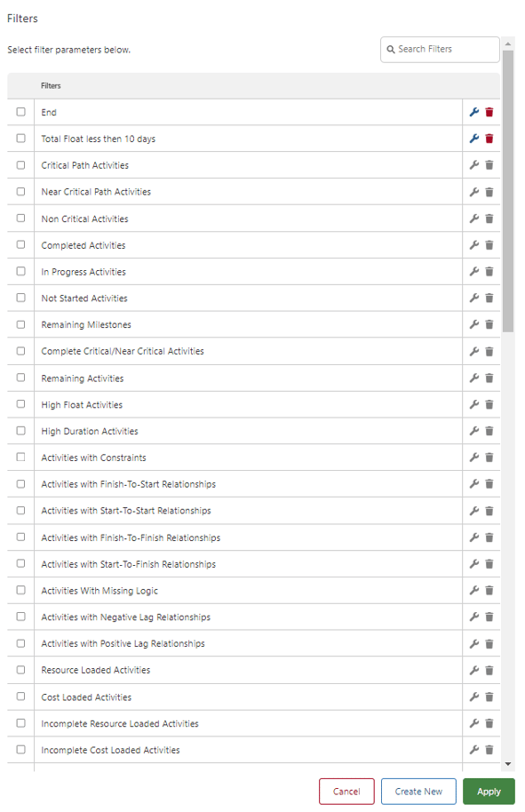Click the scrollbar down arrow

[508, 764]
